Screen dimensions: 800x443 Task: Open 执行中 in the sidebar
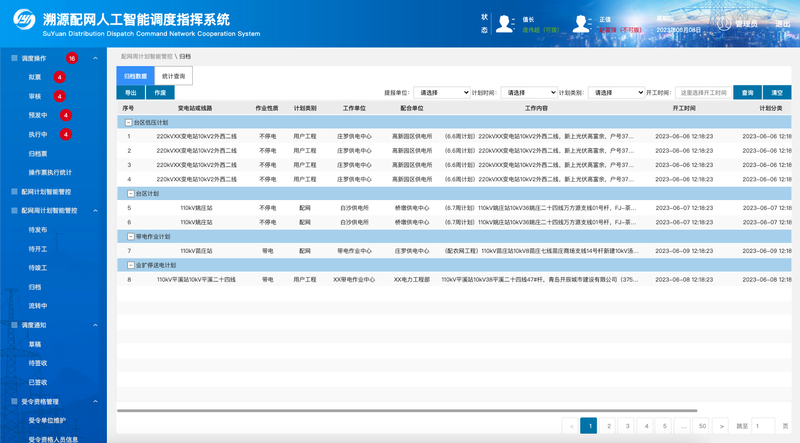38,134
